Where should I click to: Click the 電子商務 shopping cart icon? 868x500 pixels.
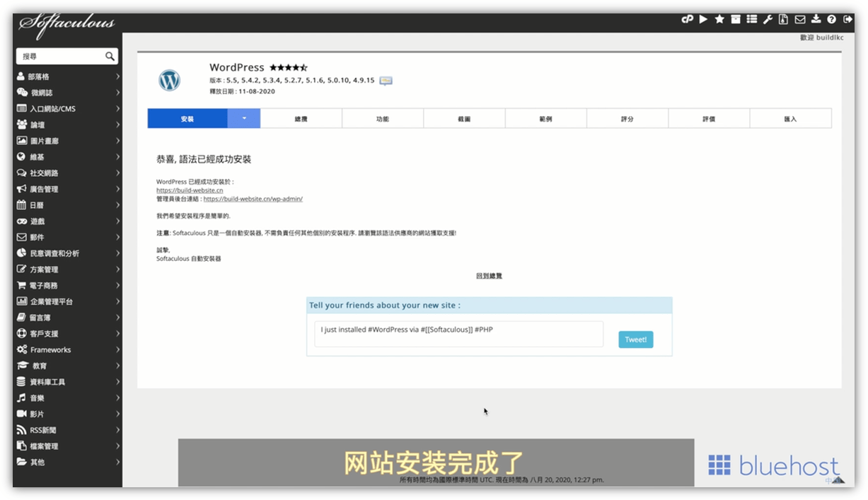[22, 286]
